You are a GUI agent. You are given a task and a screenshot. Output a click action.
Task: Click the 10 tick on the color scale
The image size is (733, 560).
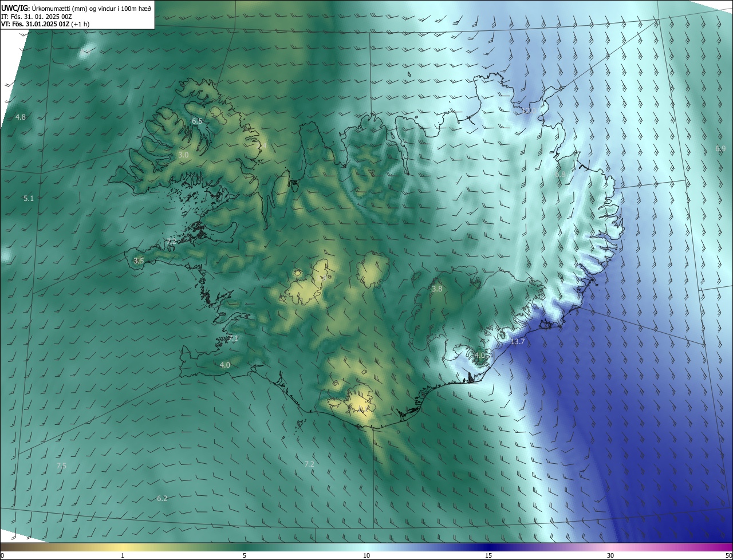pos(366,555)
